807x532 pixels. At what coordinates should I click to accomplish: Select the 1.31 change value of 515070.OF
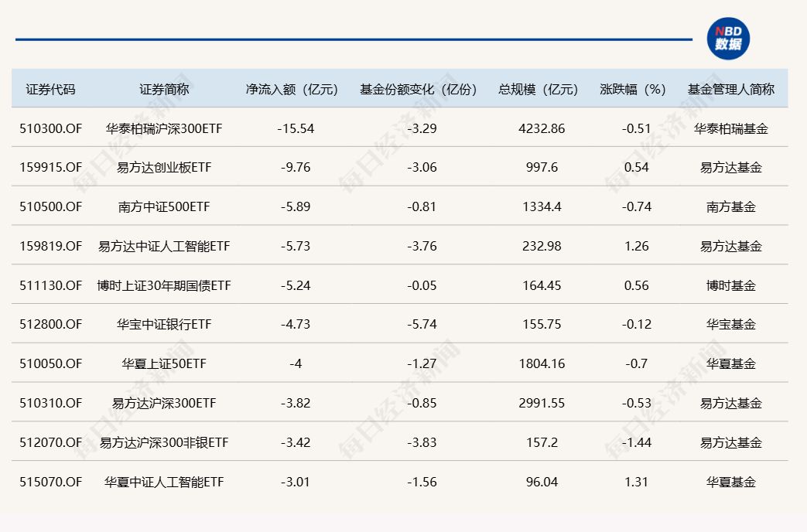[634, 481]
